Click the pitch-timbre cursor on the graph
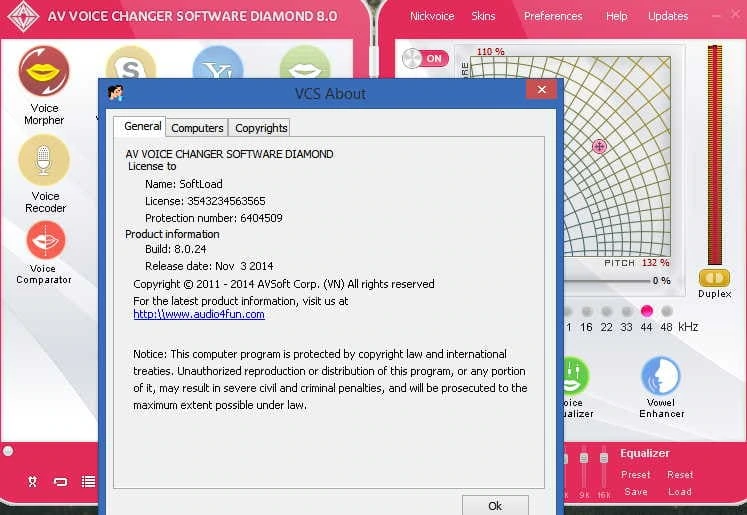 click(599, 146)
